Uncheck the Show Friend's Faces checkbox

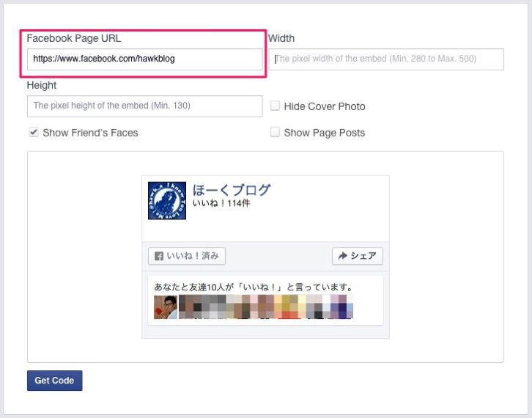(x=33, y=132)
